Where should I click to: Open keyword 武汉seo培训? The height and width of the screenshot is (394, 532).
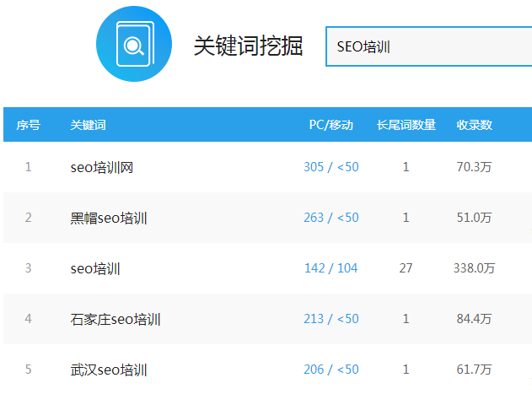109,370
